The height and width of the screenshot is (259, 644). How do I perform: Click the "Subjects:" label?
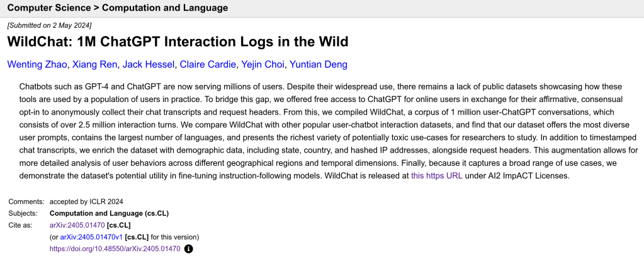tap(25, 213)
